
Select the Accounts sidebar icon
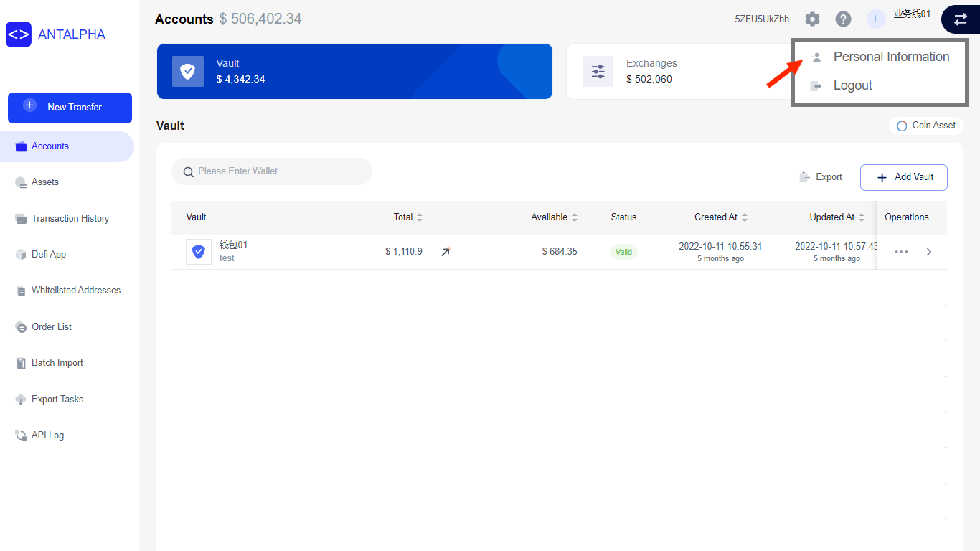(x=21, y=146)
